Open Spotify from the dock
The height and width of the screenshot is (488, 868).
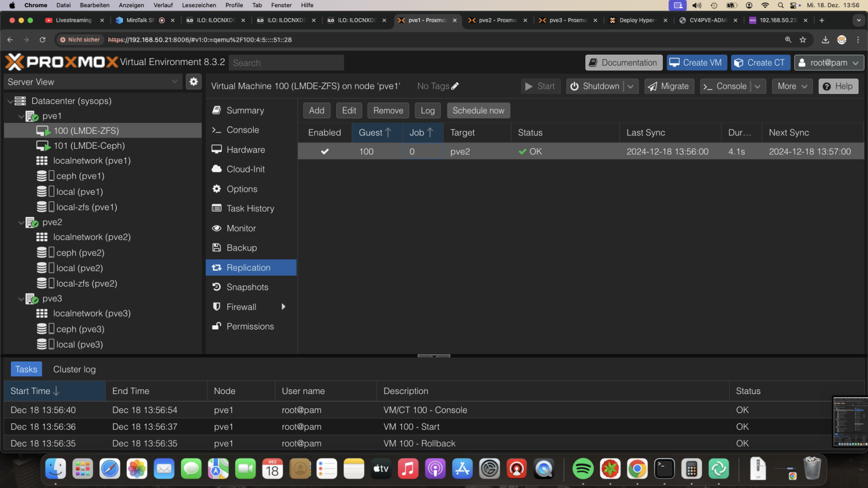point(583,469)
